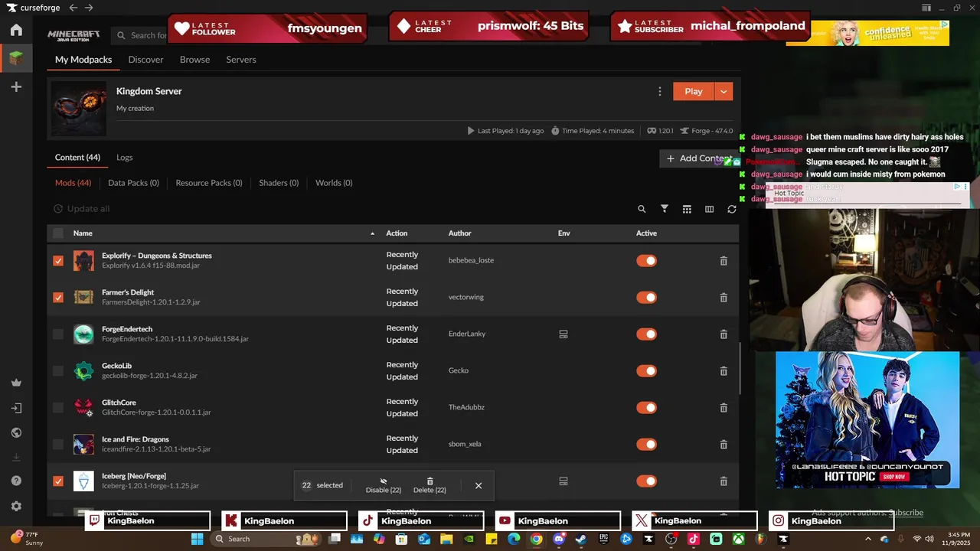Open the globe icon in left sidebar
980x551 pixels.
[16, 432]
